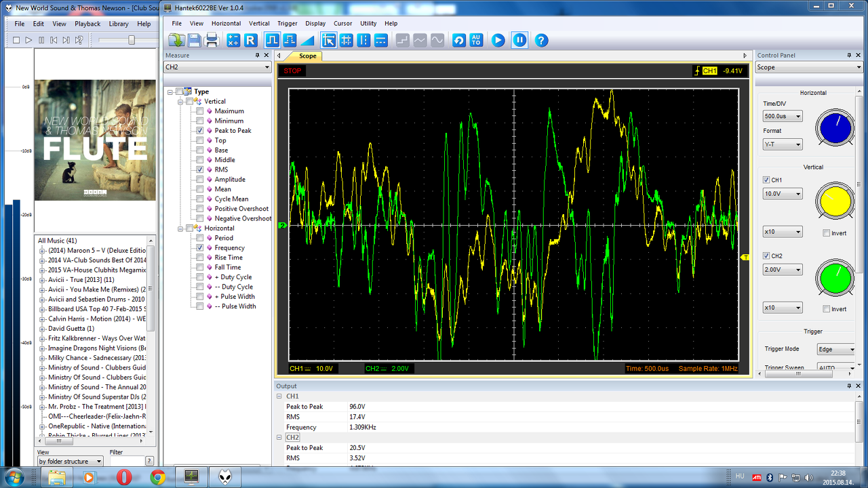Screen dimensions: 868x488
Task: Click the grayed step interpolation icon
Action: click(403, 40)
